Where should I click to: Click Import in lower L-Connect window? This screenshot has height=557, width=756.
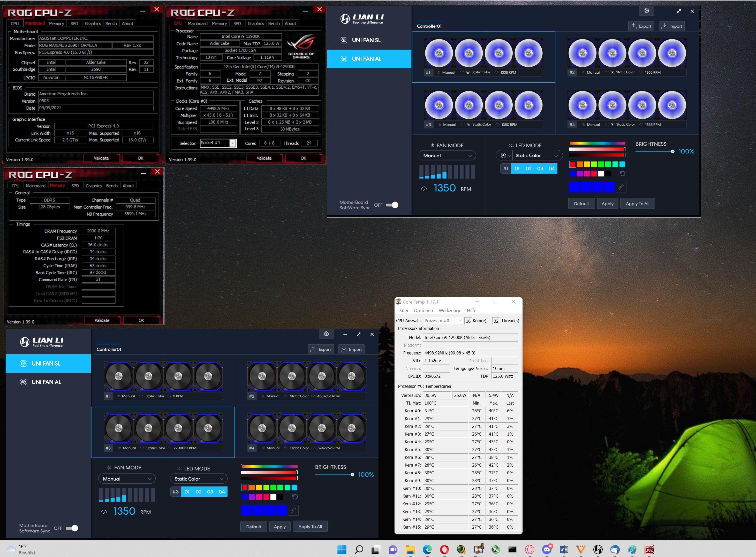351,349
